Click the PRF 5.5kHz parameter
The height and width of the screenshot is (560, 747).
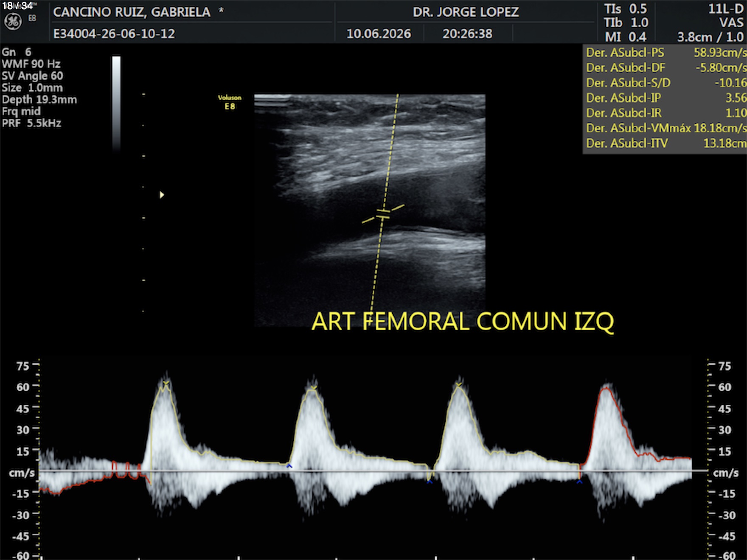32,123
